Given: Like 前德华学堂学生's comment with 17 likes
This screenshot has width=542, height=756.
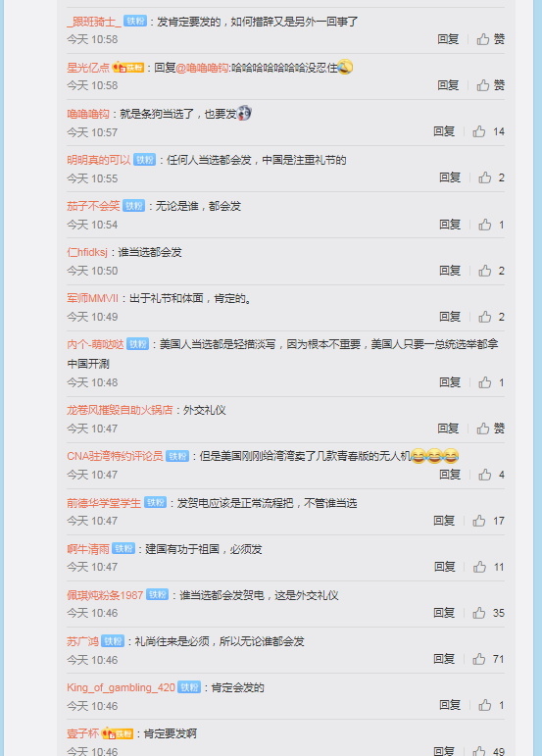Looking at the screenshot, I should (488, 521).
